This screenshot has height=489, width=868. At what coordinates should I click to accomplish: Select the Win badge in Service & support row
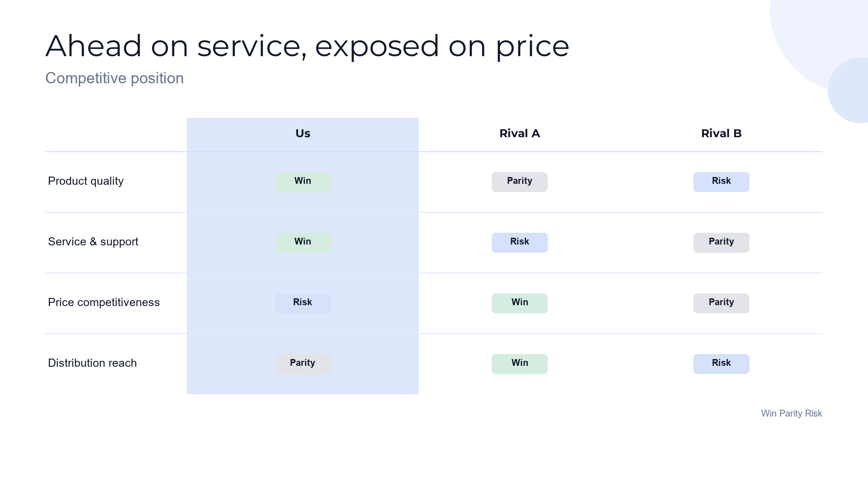tap(303, 242)
